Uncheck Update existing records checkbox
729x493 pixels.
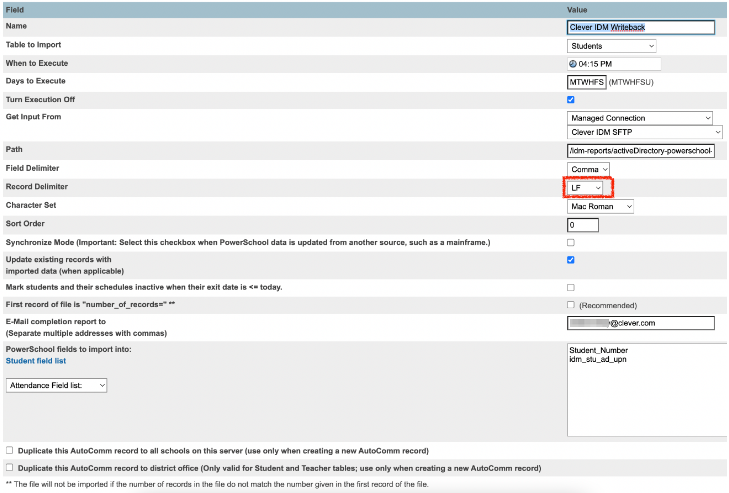tap(571, 260)
